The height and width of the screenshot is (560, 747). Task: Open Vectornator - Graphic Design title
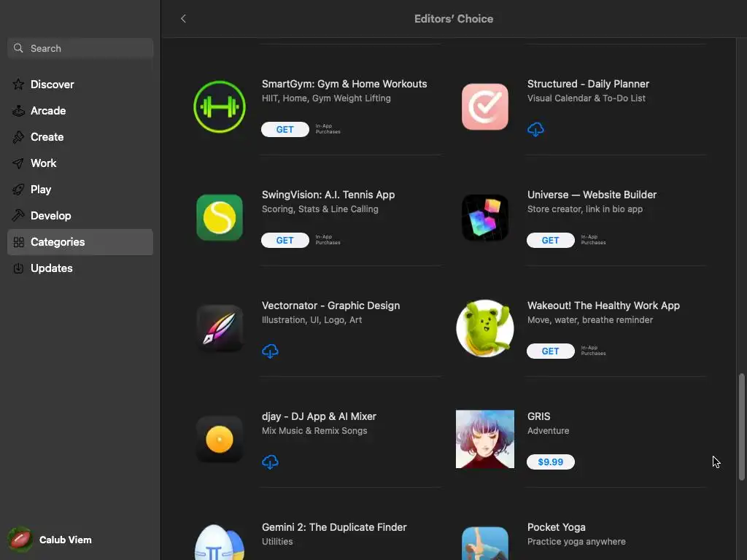click(x=330, y=306)
